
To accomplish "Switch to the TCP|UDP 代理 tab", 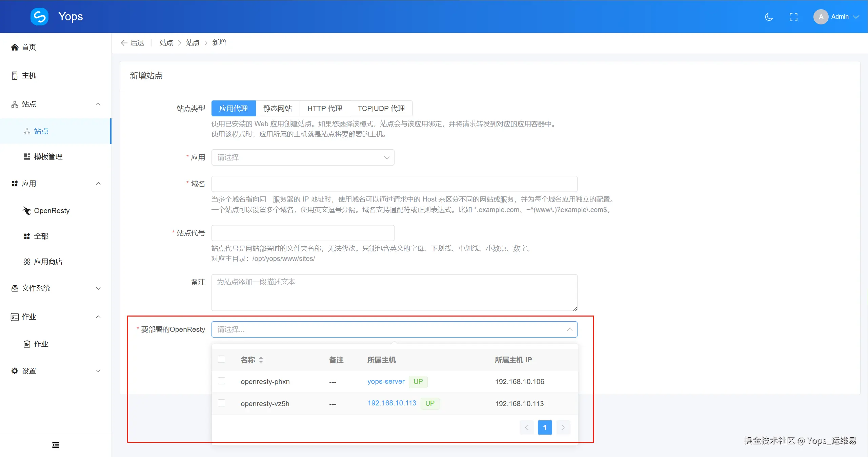I will click(x=381, y=108).
